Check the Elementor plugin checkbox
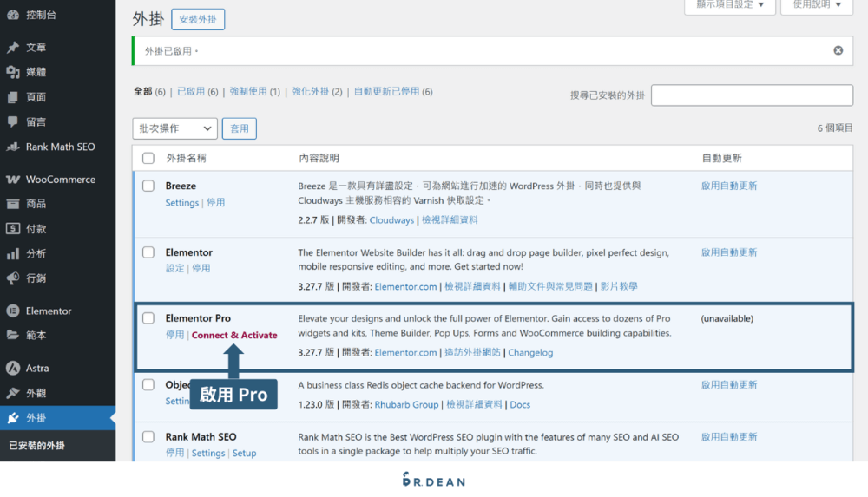The width and height of the screenshot is (868, 497). [x=148, y=252]
